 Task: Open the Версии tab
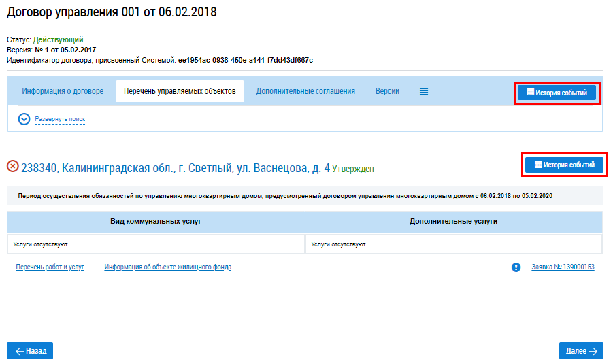click(x=387, y=91)
